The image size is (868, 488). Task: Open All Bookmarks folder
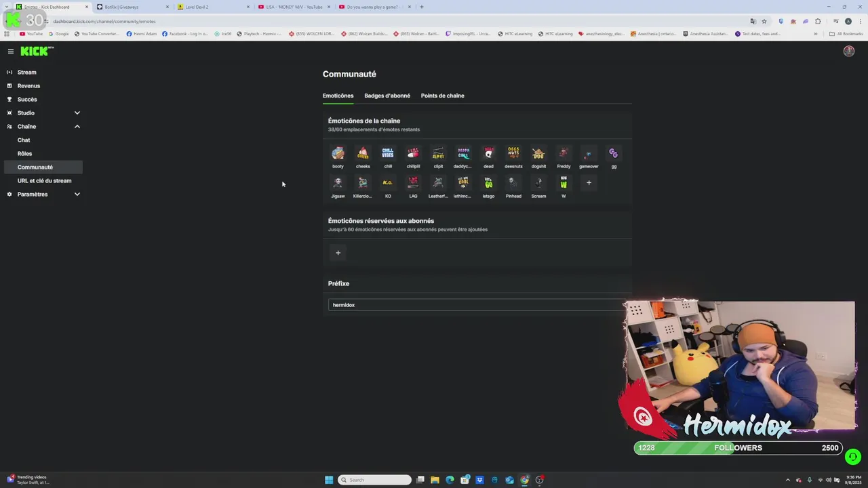click(x=846, y=33)
